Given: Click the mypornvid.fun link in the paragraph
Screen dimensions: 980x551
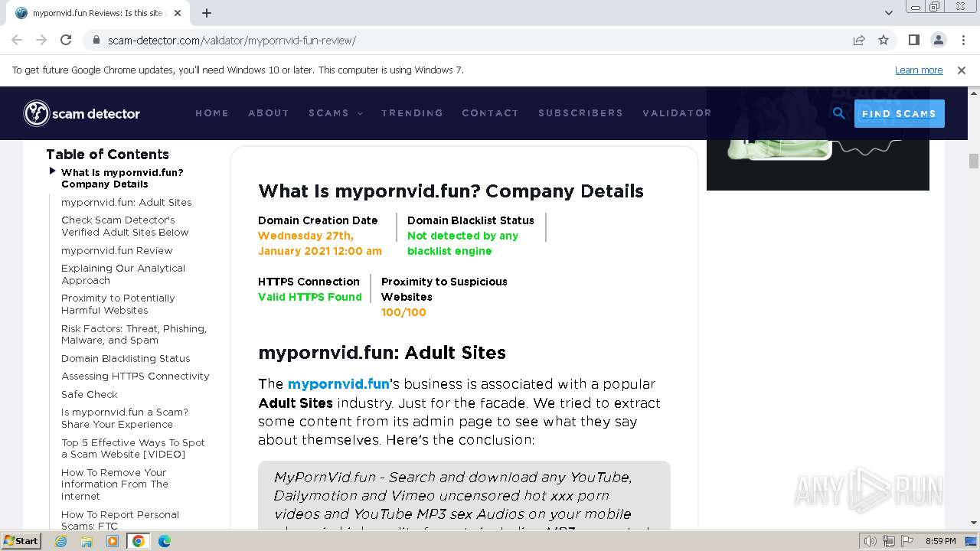Looking at the screenshot, I should point(338,383).
